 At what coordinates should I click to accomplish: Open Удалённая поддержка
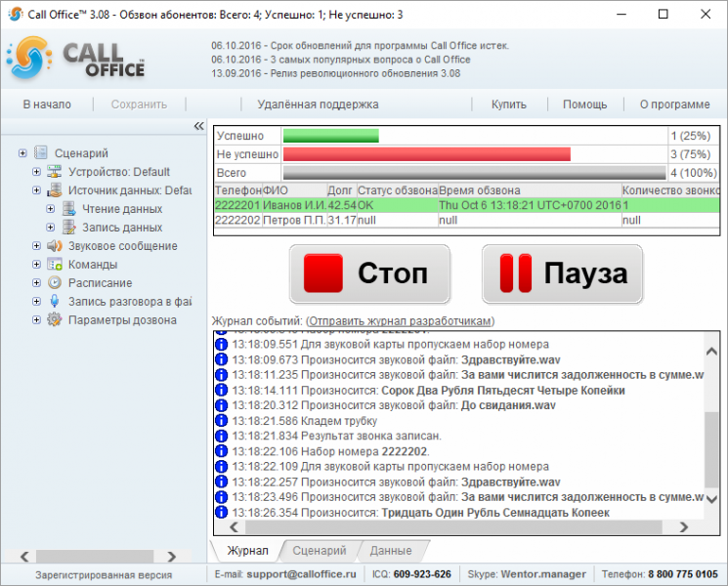tap(318, 105)
